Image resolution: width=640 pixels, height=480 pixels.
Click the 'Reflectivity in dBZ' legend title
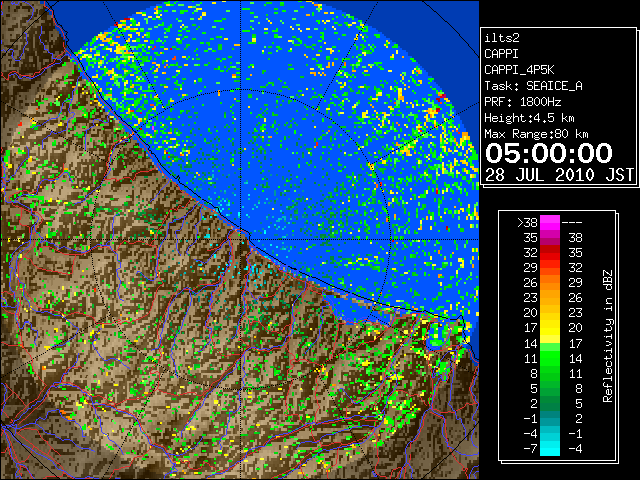click(x=608, y=336)
